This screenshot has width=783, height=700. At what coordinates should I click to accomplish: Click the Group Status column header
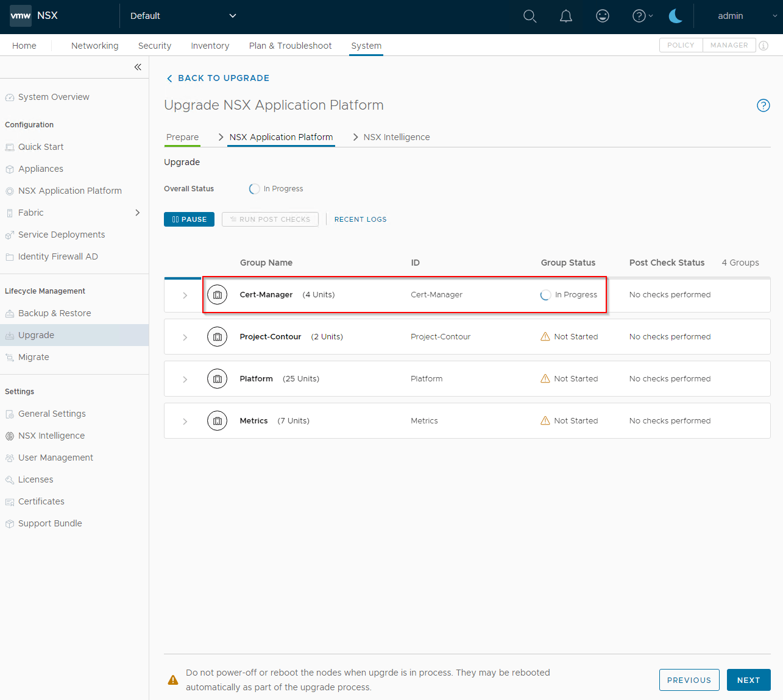pyautogui.click(x=568, y=263)
